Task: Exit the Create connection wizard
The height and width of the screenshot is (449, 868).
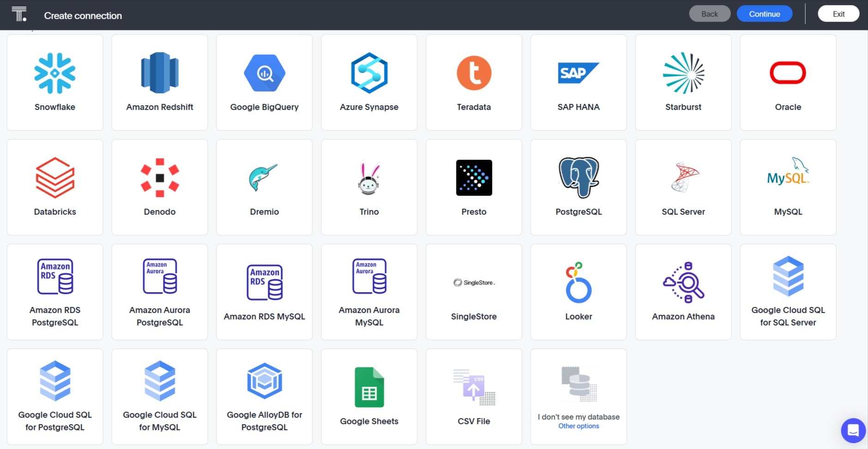Action: [x=838, y=14]
